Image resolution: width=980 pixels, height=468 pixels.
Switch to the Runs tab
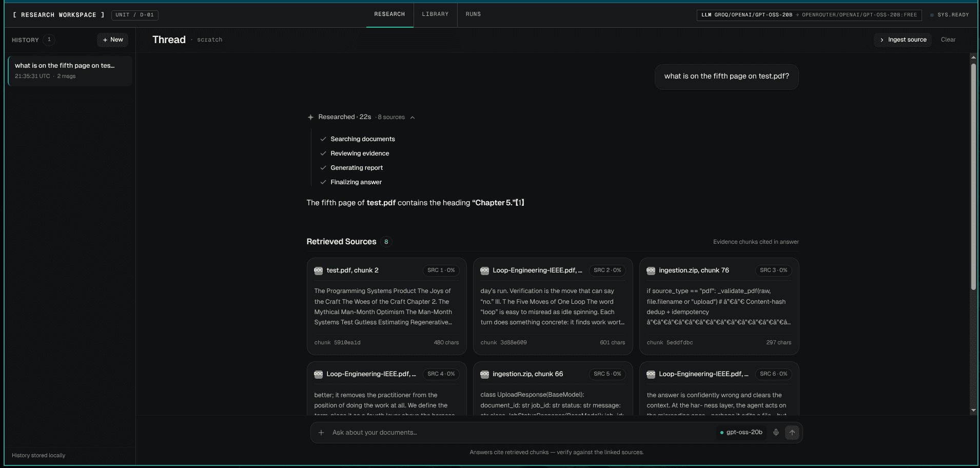(x=473, y=14)
